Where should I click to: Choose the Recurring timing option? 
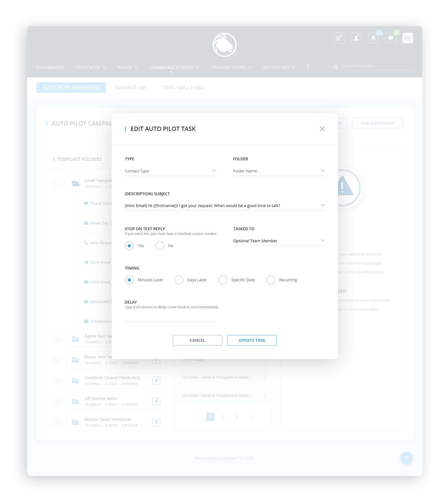[271, 280]
